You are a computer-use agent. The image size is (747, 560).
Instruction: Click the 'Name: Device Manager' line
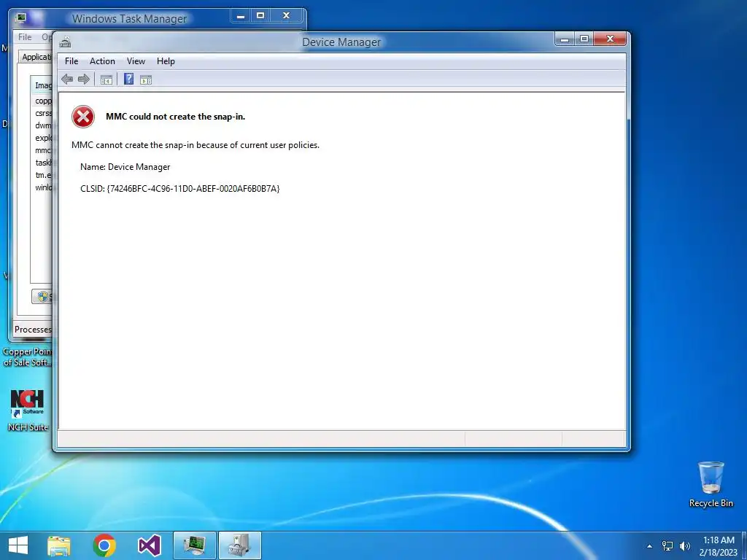(x=125, y=167)
